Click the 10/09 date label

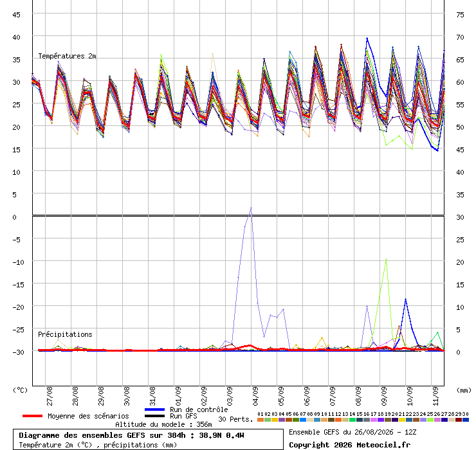click(410, 396)
